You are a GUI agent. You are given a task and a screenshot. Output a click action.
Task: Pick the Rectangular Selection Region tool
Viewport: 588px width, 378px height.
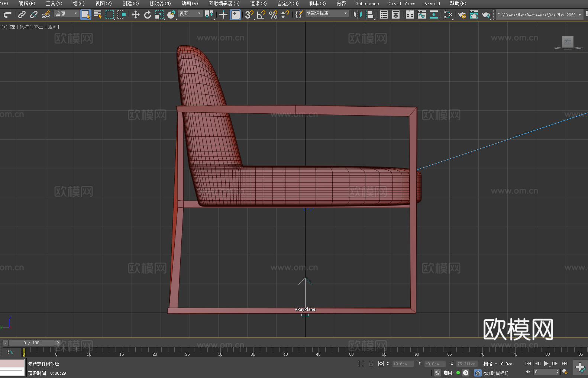coord(110,14)
